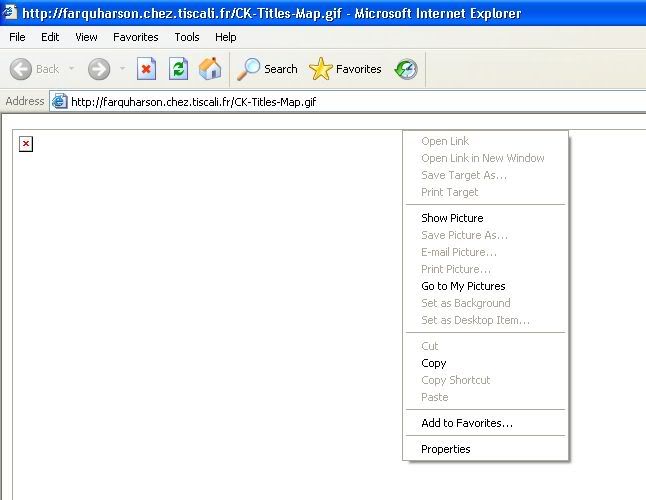
Task: Open the View menu
Action: (86, 37)
